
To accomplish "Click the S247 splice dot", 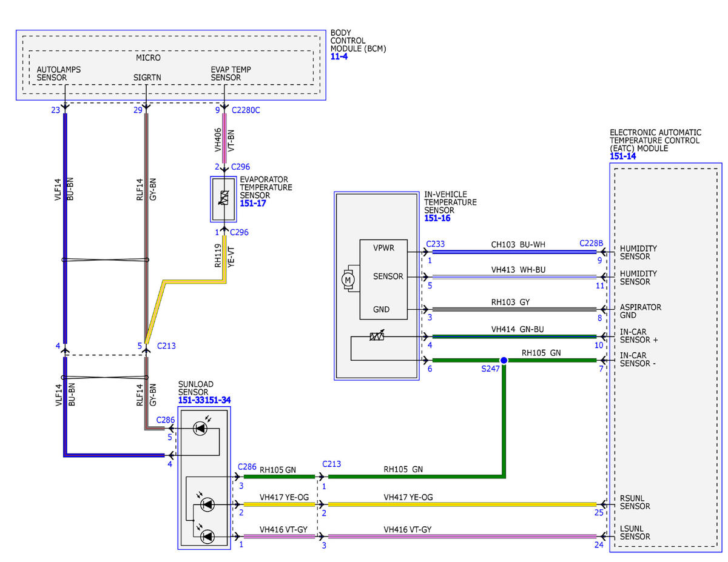I will 504,360.
